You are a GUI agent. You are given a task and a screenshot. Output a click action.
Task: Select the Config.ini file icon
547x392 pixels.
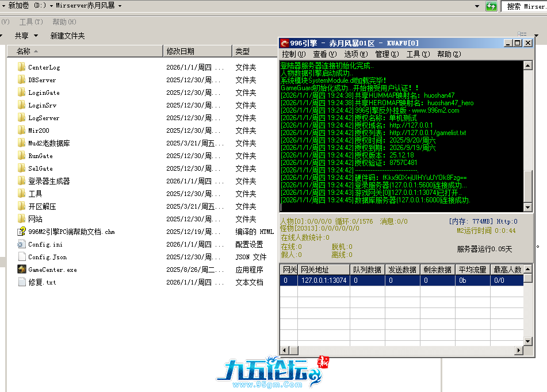click(22, 244)
